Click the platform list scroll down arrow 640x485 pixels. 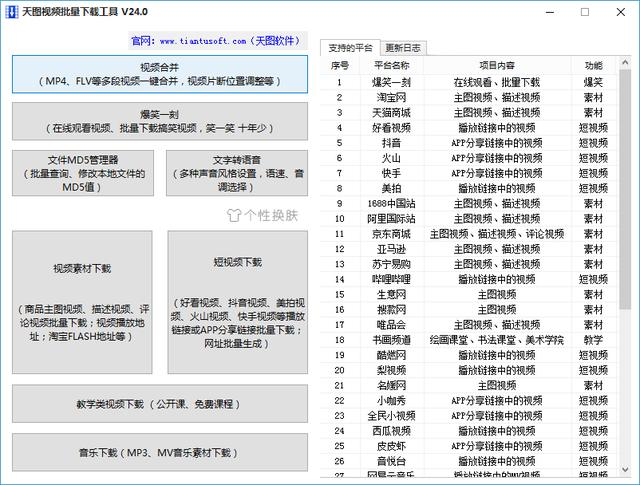625,470
